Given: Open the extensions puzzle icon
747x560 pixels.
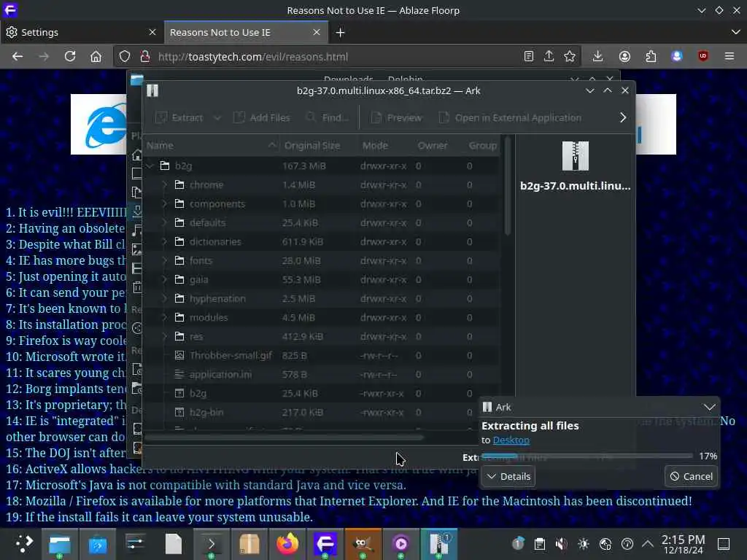Looking at the screenshot, I should [651, 57].
